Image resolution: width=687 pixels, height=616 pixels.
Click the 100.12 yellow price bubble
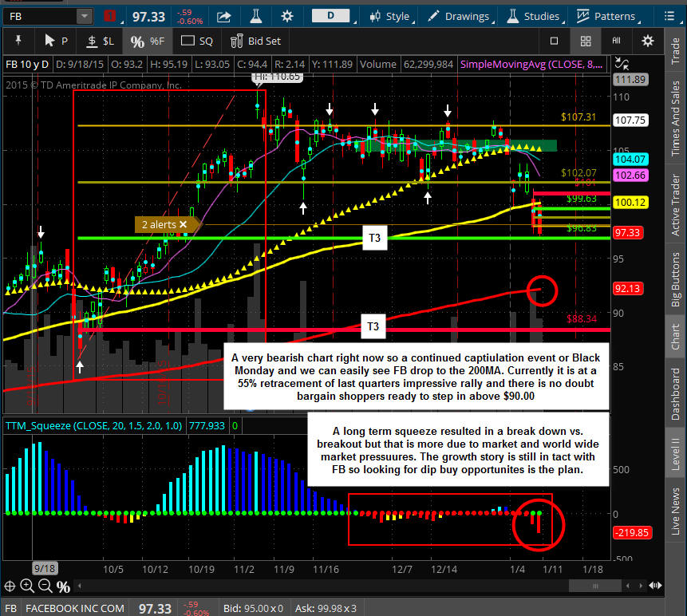(x=630, y=203)
